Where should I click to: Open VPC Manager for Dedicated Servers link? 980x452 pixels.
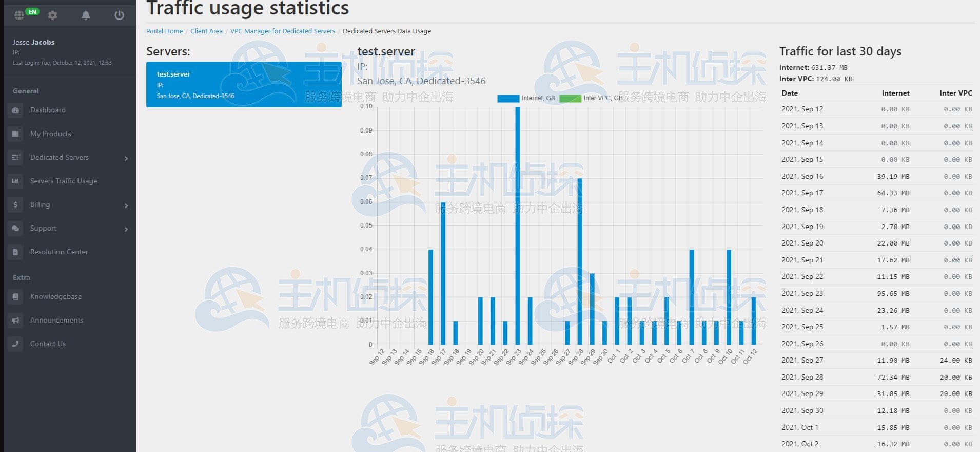(x=282, y=31)
